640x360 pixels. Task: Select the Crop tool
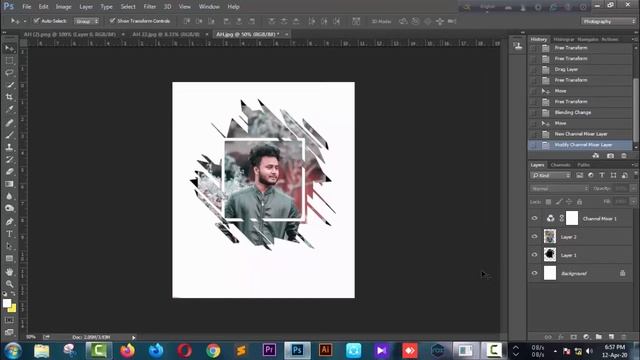point(9,97)
